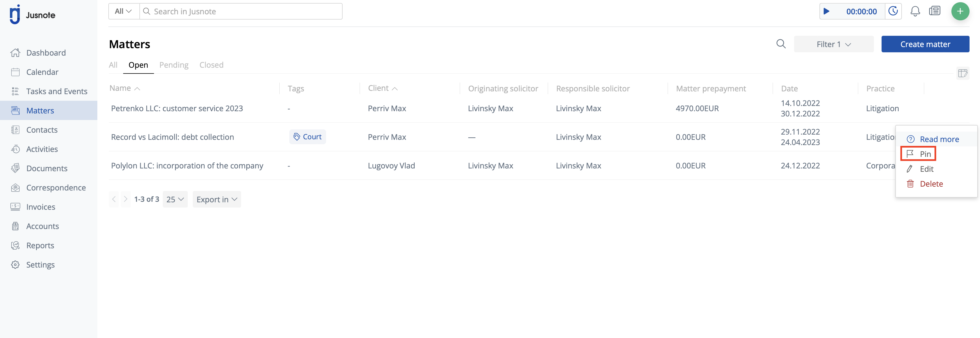Click the 1-3 of 3 pagination text

(x=147, y=199)
